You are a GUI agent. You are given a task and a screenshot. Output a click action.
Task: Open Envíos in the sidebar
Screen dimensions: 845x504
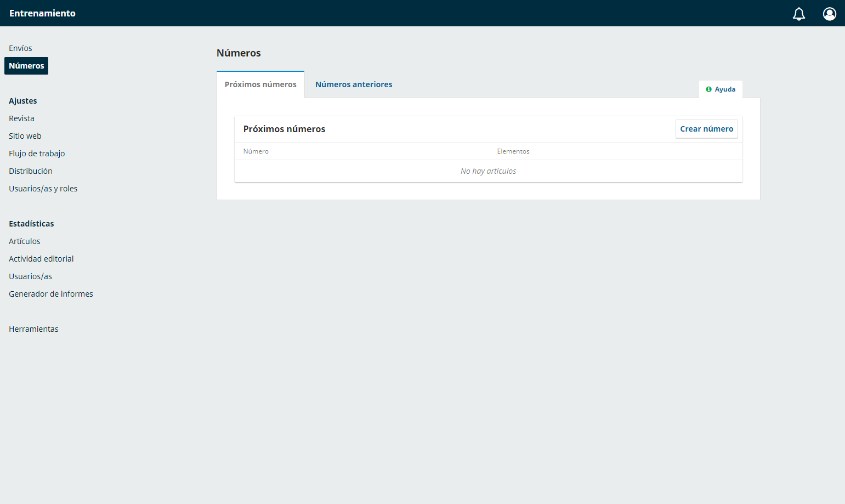20,48
